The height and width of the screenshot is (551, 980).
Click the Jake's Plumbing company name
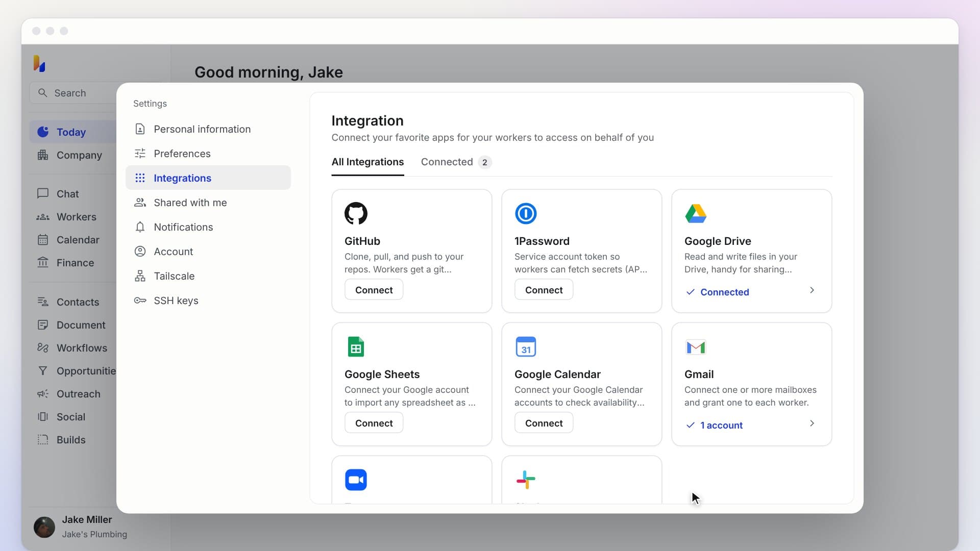pyautogui.click(x=94, y=534)
